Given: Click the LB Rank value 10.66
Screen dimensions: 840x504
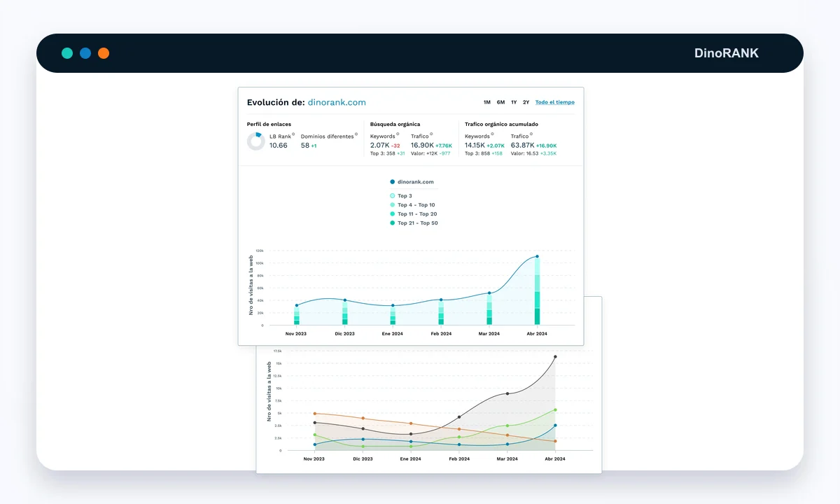Looking at the screenshot, I should point(279,146).
